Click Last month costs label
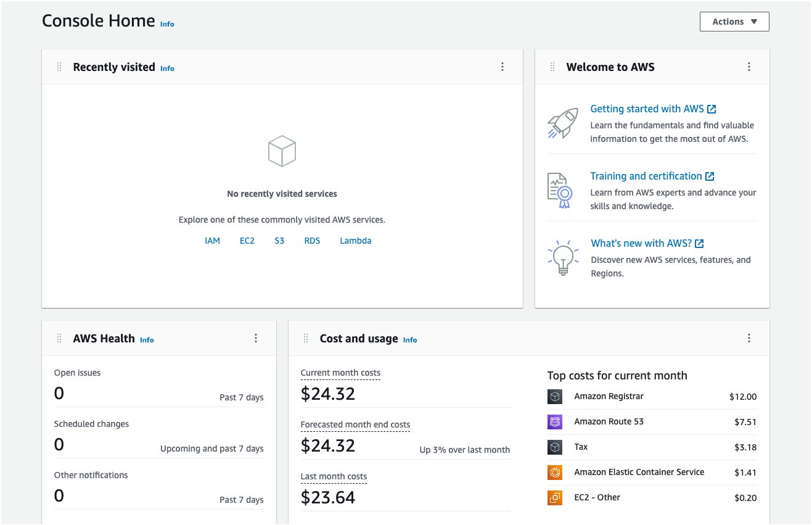This screenshot has width=812, height=525. tap(334, 476)
